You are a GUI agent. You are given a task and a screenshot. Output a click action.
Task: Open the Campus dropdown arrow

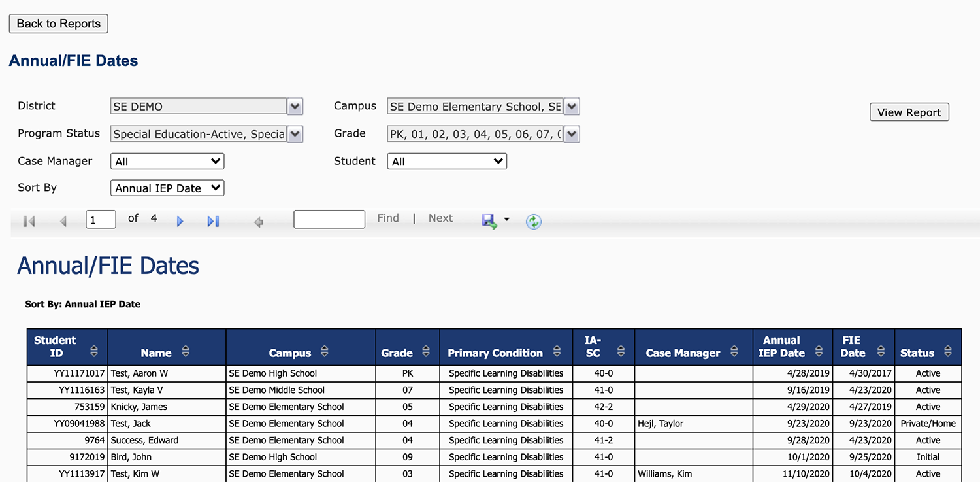pyautogui.click(x=572, y=106)
